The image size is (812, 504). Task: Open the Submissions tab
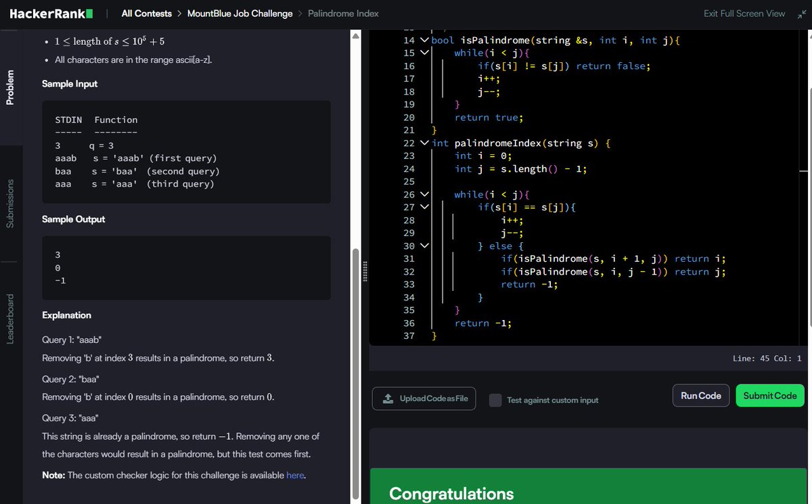pos(10,203)
